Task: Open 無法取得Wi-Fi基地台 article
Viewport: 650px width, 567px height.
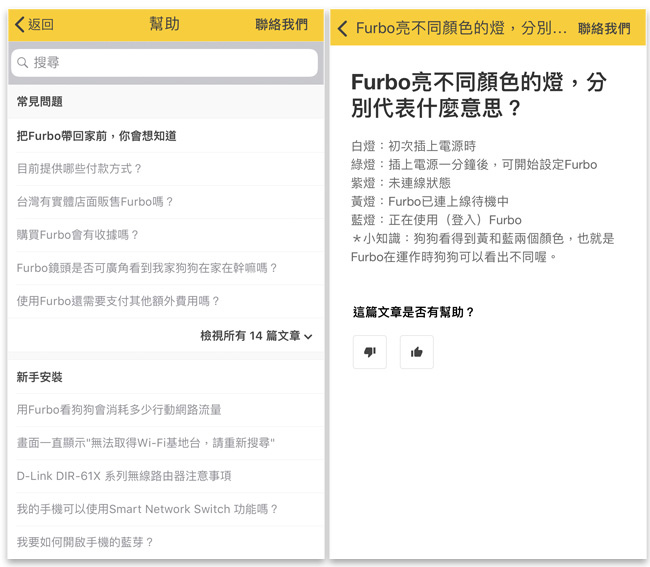Action: coord(166,443)
